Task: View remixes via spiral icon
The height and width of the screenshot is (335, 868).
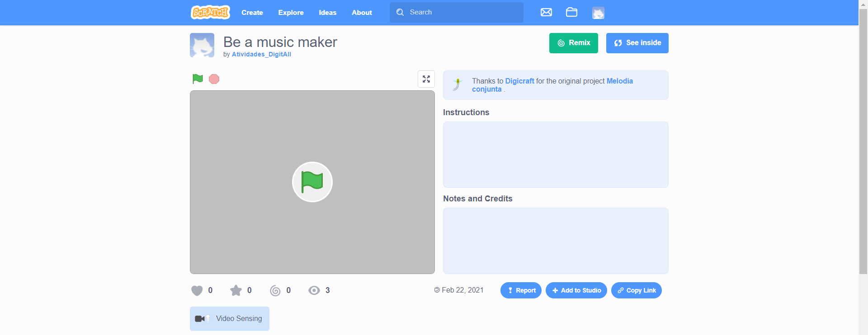Action: [275, 290]
